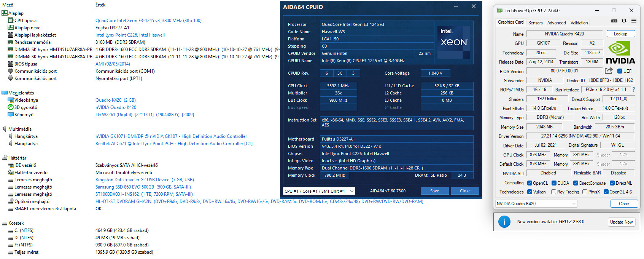Screen dimensions: 644x259
Task: Click the Bus Interface question mark icon
Action: pyautogui.click(x=633, y=90)
